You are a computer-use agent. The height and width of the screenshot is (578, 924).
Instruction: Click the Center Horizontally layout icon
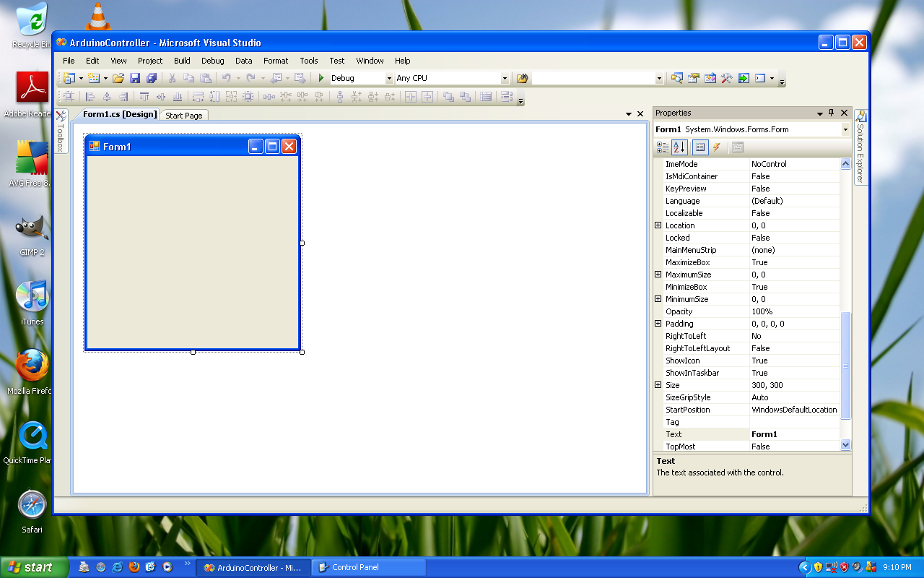(411, 96)
